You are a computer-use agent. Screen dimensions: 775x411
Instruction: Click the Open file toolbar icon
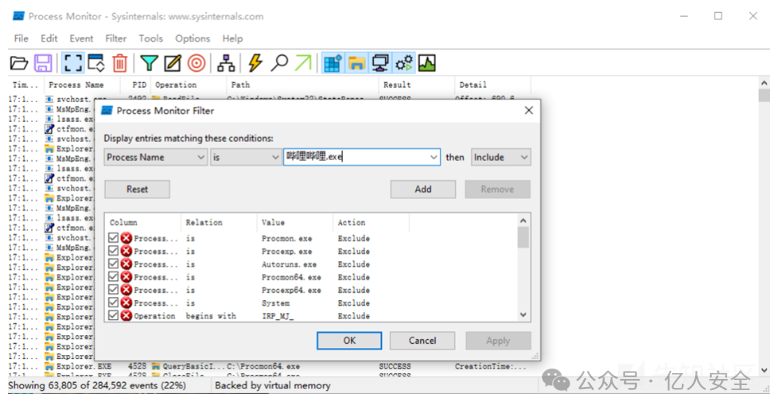coord(19,63)
